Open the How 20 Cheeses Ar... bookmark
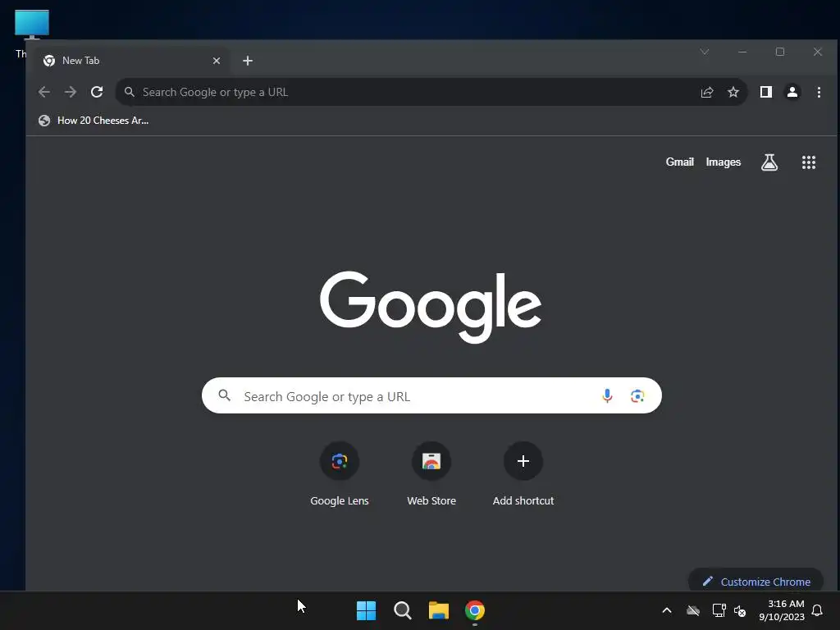The width and height of the screenshot is (840, 630). 94,121
